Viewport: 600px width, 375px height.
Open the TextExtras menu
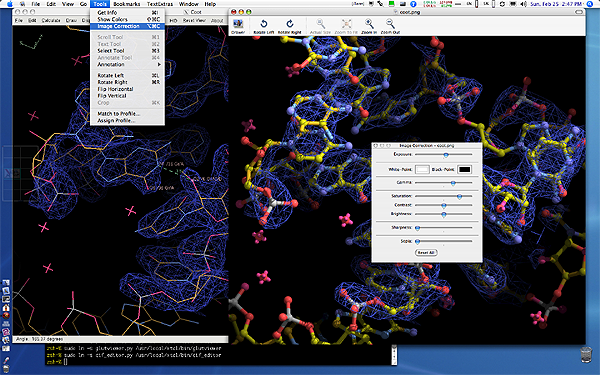pyautogui.click(x=160, y=4)
